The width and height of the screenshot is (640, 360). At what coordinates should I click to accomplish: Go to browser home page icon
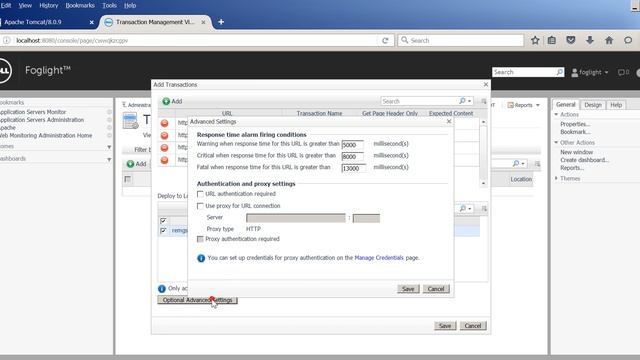609,40
